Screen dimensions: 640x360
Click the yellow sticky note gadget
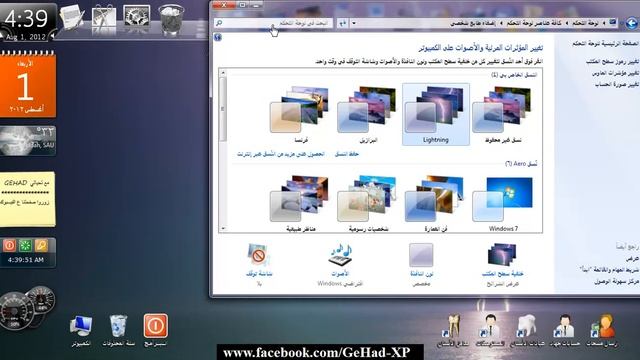pyautogui.click(x=27, y=199)
